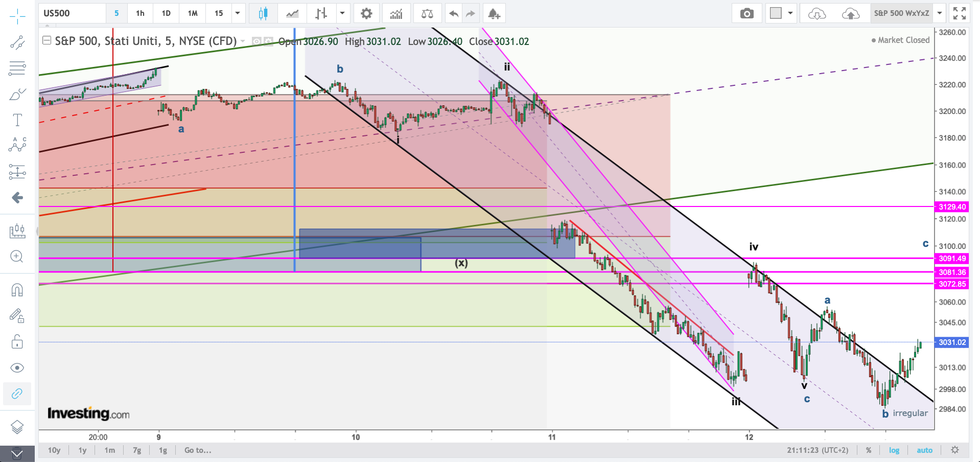Screen dimensions: 980x462
Task: Select the 1D timeframe
Action: pos(166,13)
